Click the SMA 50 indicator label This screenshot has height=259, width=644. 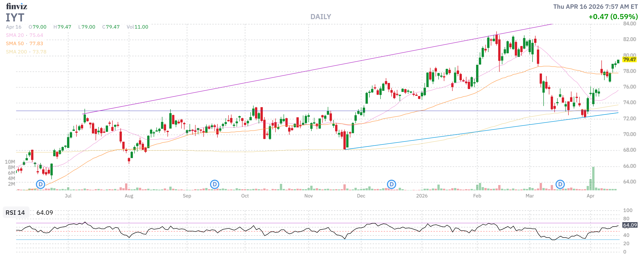[x=15, y=44]
